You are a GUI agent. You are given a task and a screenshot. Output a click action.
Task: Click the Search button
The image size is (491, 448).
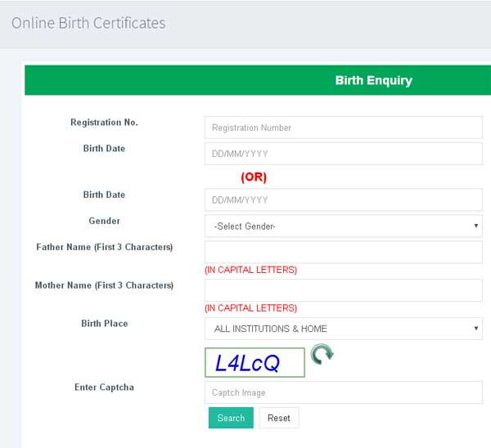click(x=231, y=418)
